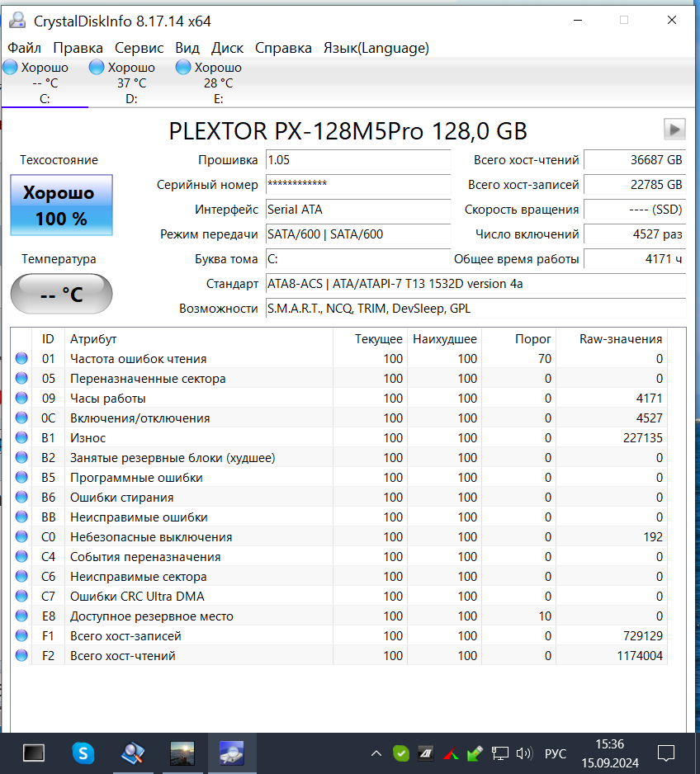Open the magnifier search app in taskbar
The image size is (700, 774).
[x=133, y=753]
